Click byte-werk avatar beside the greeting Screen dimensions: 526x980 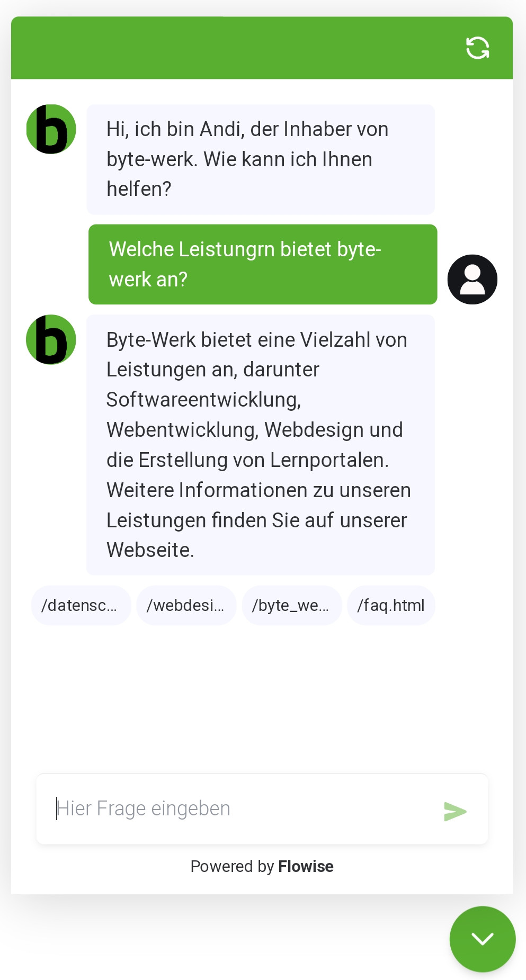[51, 129]
